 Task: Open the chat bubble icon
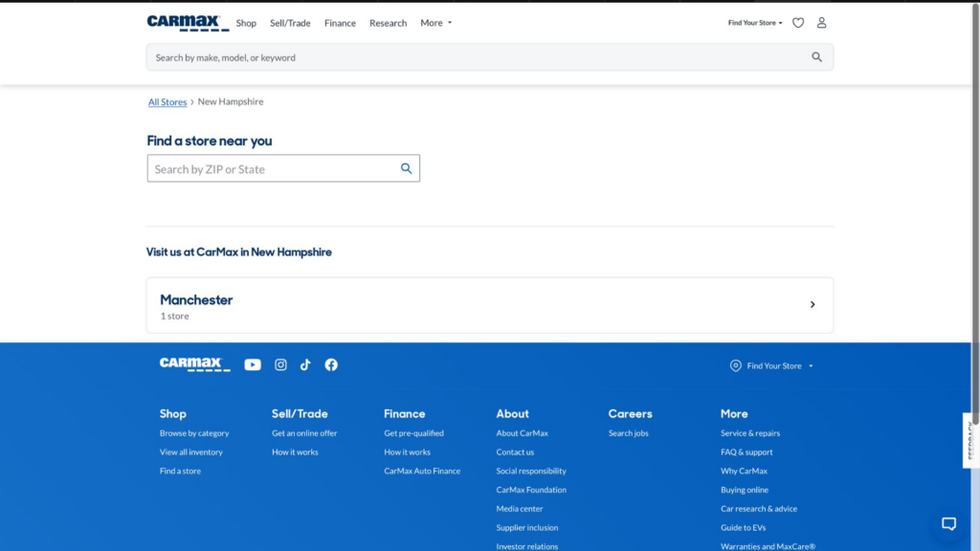click(x=948, y=523)
